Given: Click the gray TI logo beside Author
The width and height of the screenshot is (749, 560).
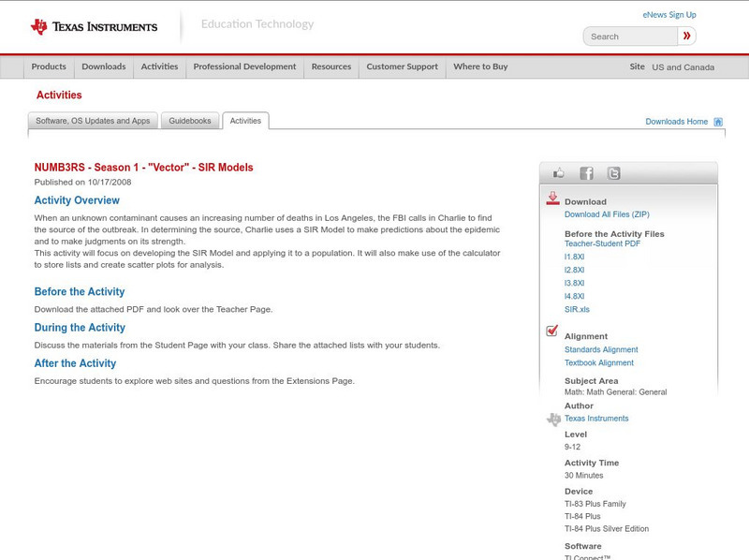Looking at the screenshot, I should click(553, 419).
